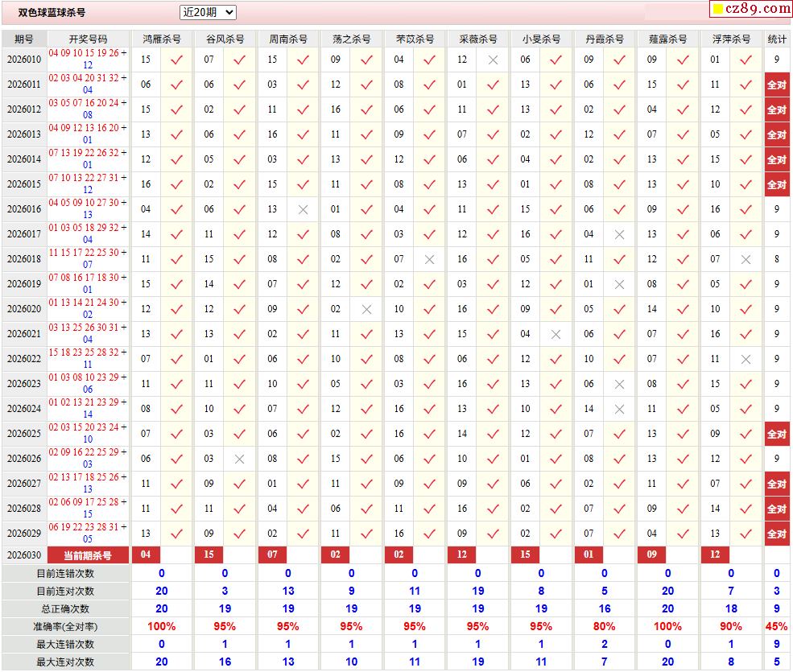Click the 准确率(全对率) row label
Viewport: 793px width, 672px height.
65,626
